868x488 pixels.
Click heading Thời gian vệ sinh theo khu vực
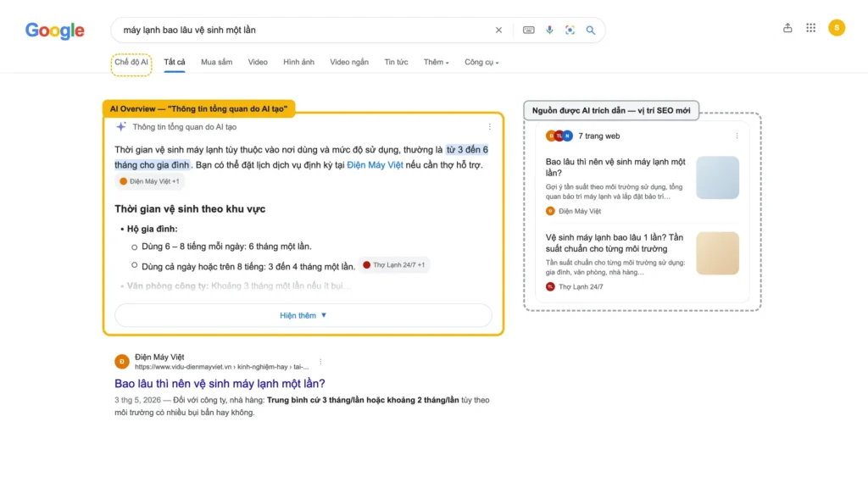190,209
